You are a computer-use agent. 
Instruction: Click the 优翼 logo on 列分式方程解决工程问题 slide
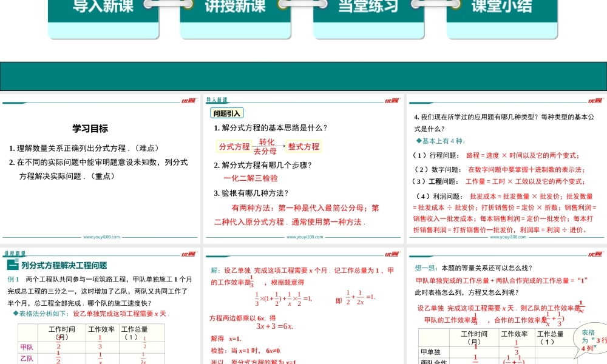[188, 254]
